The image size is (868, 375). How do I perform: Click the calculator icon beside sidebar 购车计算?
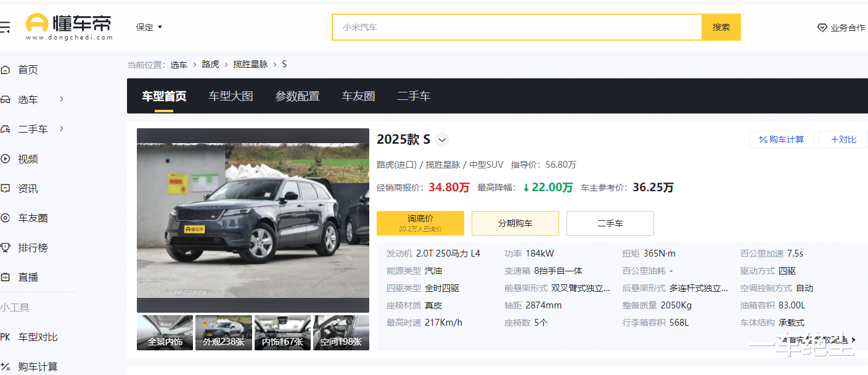[6, 366]
